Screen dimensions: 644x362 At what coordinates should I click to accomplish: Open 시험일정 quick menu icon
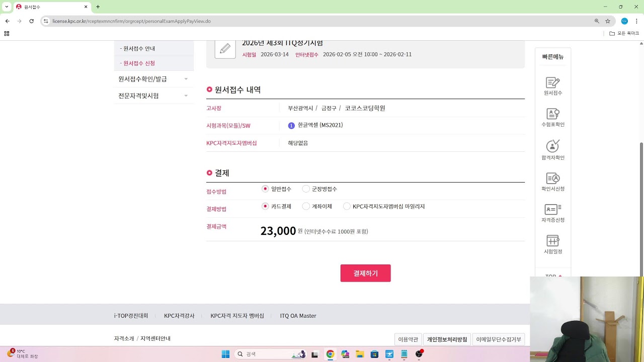553,244
